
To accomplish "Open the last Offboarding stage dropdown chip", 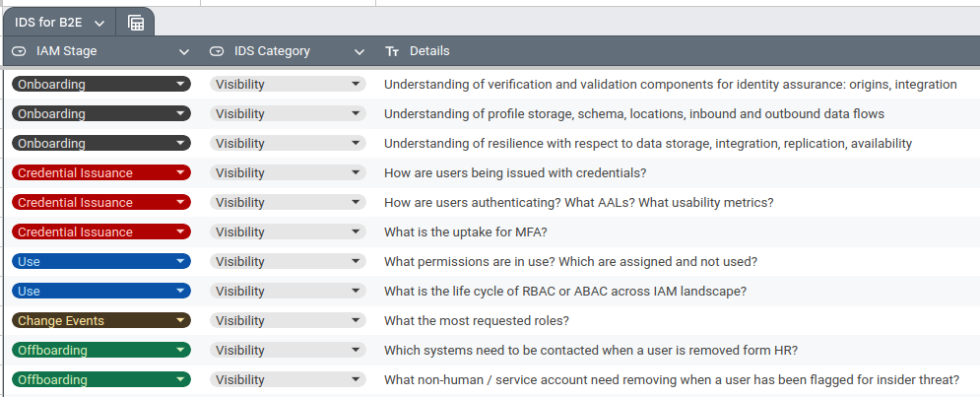I will click(x=100, y=380).
